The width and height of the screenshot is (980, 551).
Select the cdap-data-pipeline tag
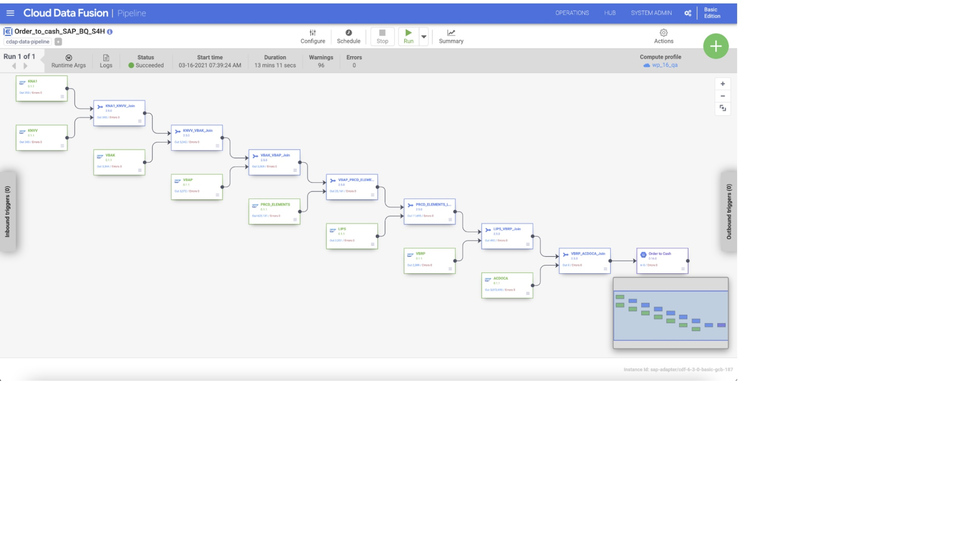tap(28, 42)
